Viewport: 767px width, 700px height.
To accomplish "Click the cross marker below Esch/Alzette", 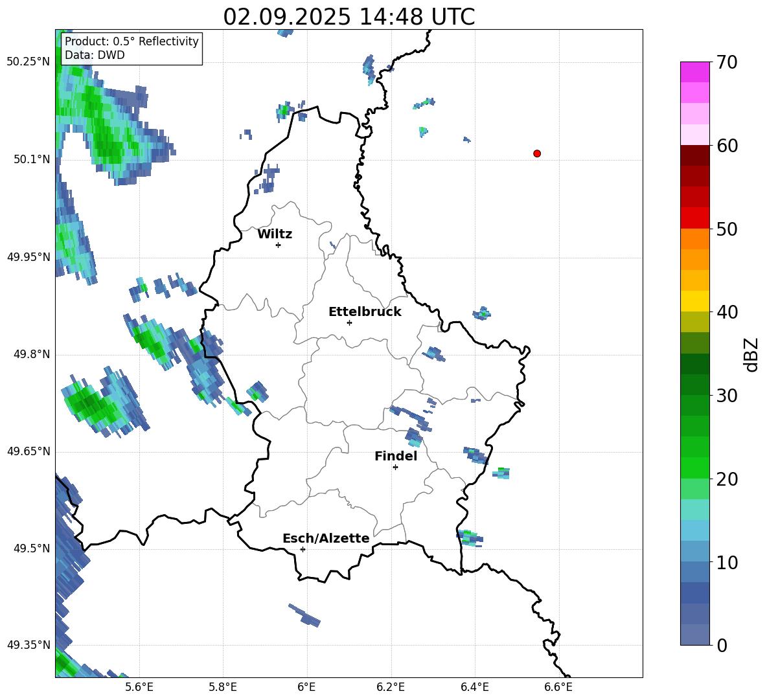I will pos(303,549).
